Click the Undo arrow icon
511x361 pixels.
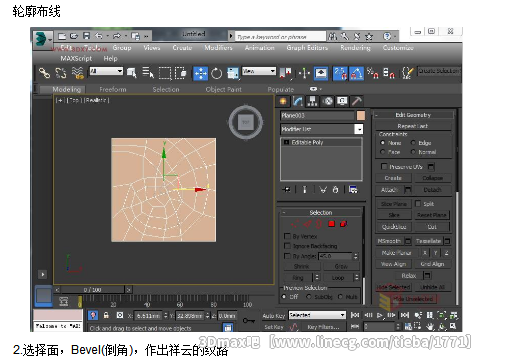point(99,36)
